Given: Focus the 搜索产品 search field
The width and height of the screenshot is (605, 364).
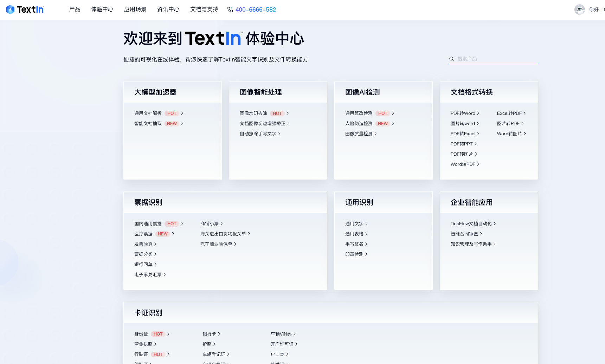Looking at the screenshot, I should [493, 59].
